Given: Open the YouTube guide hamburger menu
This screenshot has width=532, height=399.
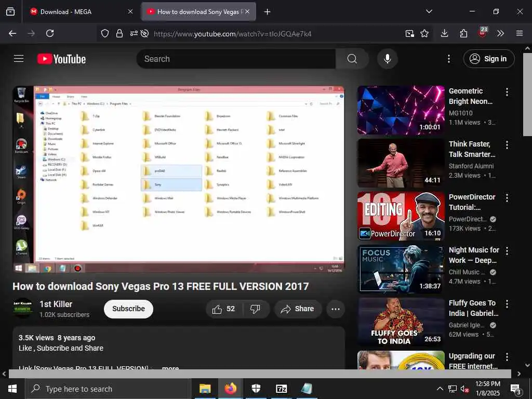Looking at the screenshot, I should [x=19, y=59].
